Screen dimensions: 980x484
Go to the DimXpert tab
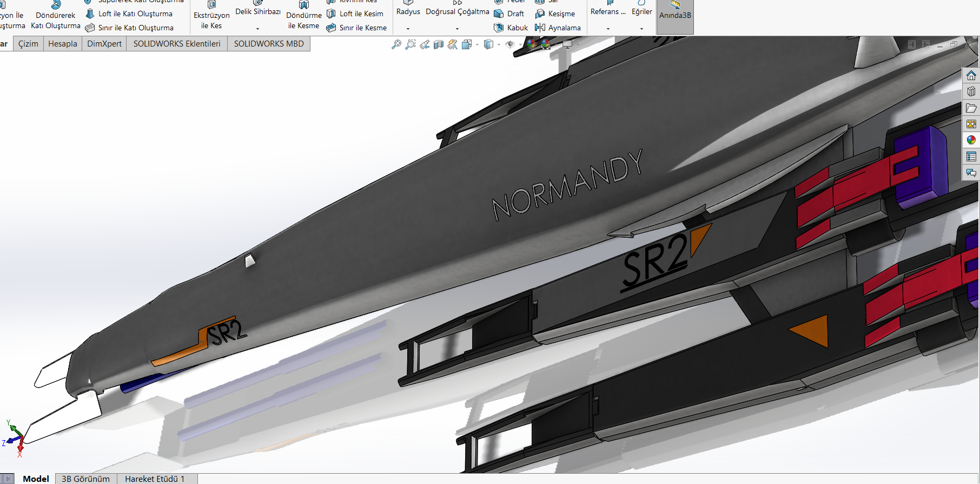tap(104, 44)
